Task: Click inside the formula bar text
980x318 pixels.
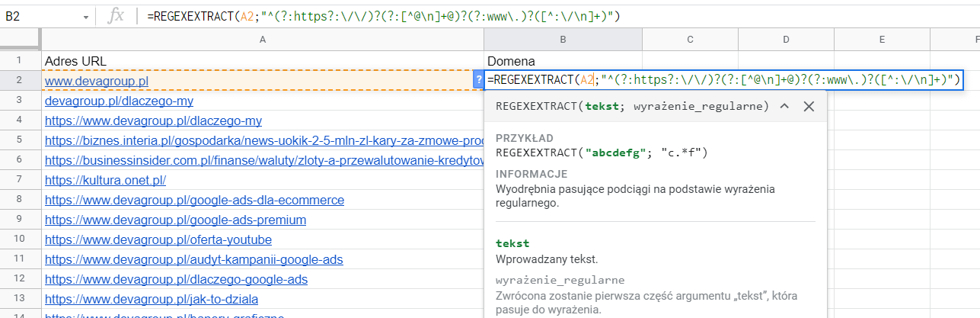Action: coord(381,17)
